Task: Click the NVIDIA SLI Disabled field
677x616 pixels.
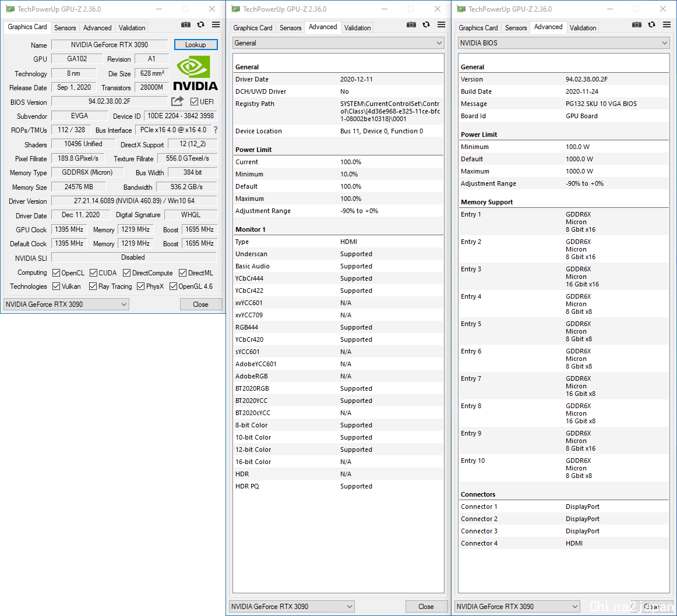Action: [134, 257]
